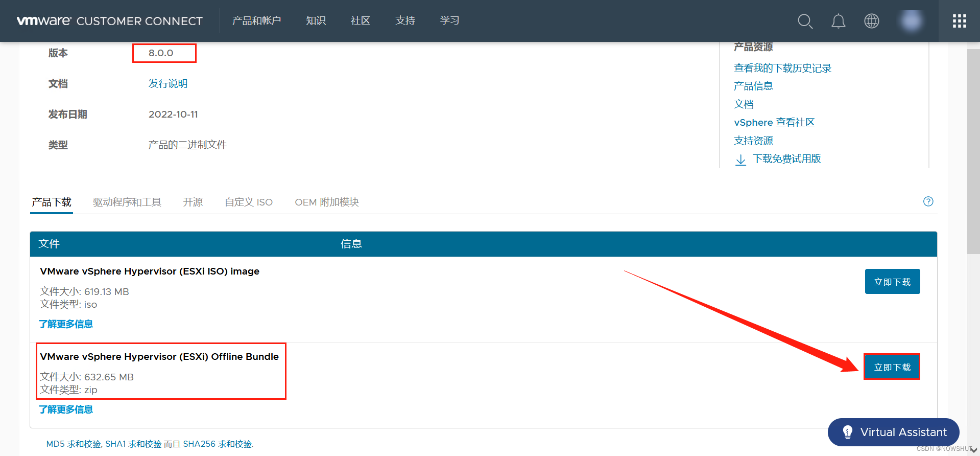The image size is (980, 456).
Task: Select the 产品下载 tab
Action: pos(52,202)
